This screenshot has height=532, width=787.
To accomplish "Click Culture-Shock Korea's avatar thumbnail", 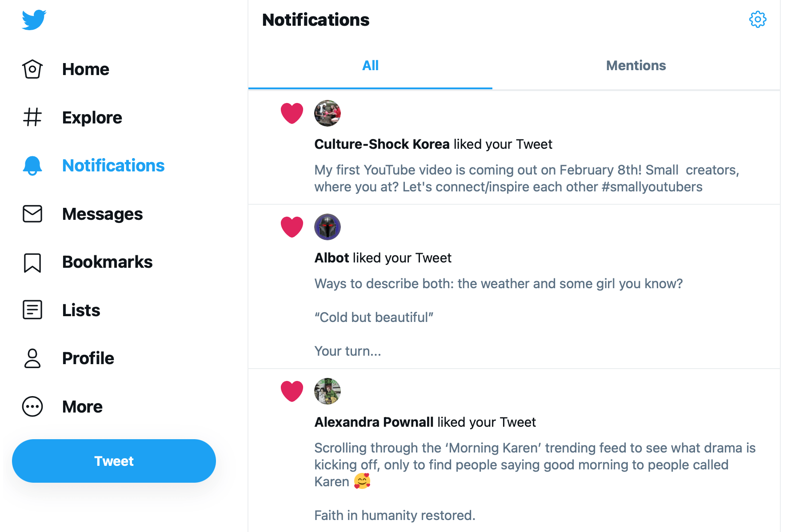I will [328, 113].
